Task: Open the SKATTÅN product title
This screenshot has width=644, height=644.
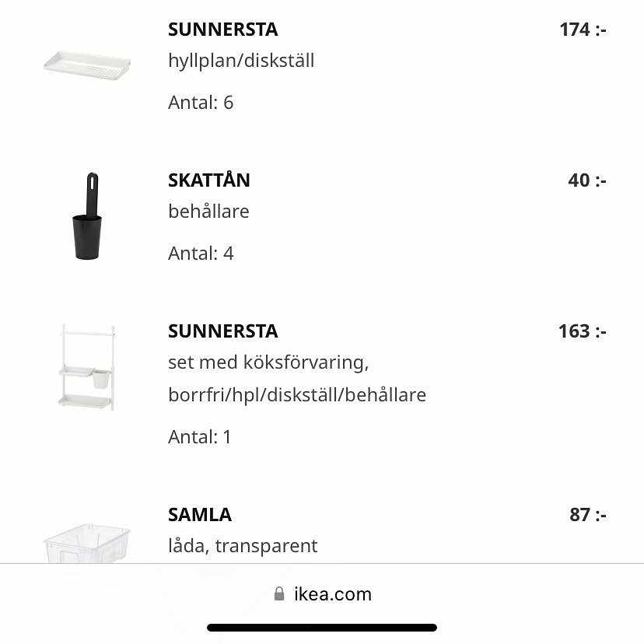Action: pos(208,180)
